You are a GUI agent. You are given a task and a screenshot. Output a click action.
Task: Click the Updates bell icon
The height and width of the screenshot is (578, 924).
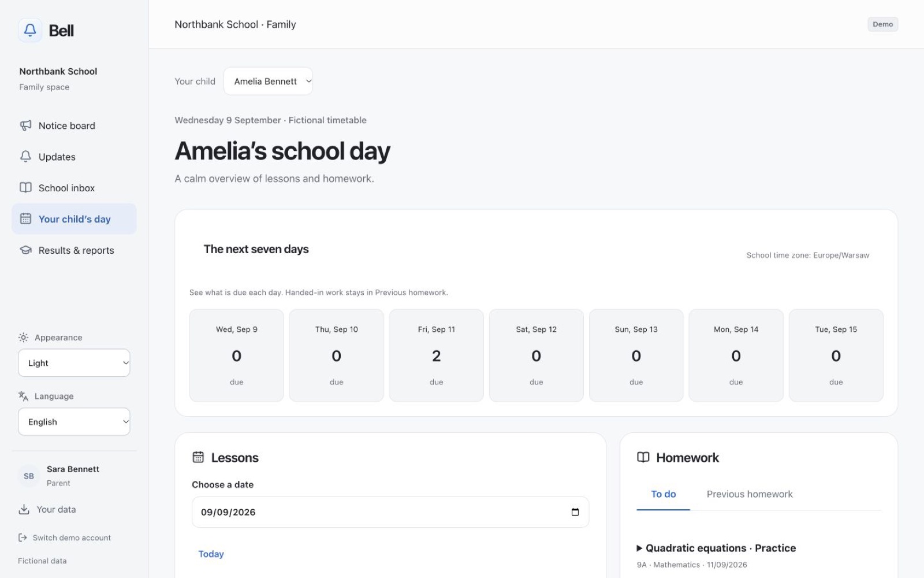(x=25, y=157)
